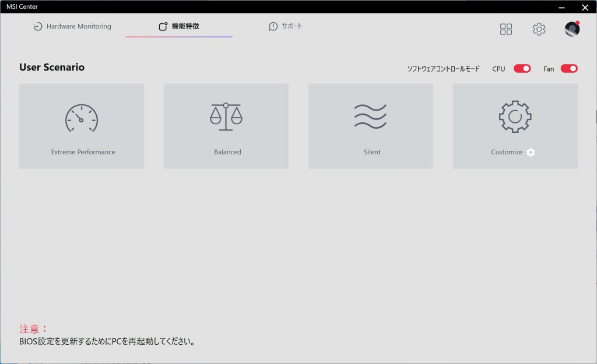Click the User Scenario heading
This screenshot has height=364, width=597.
52,68
